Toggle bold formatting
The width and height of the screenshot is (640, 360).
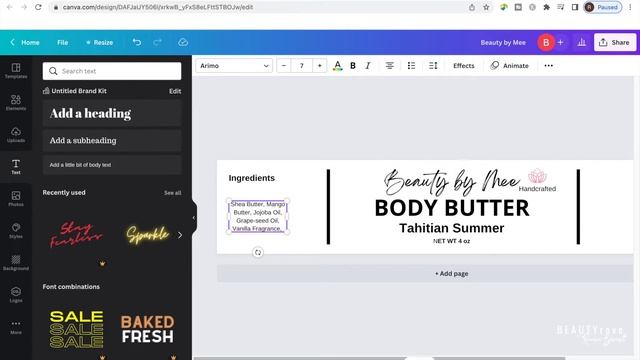click(353, 66)
